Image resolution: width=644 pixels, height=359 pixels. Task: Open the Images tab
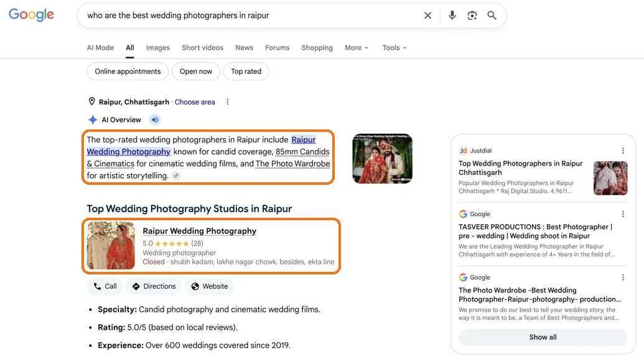[157, 48]
